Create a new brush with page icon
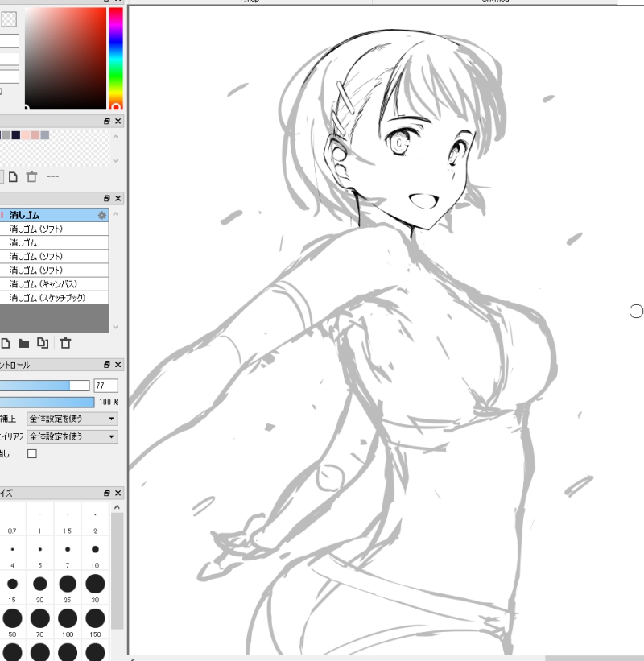 click(x=6, y=343)
